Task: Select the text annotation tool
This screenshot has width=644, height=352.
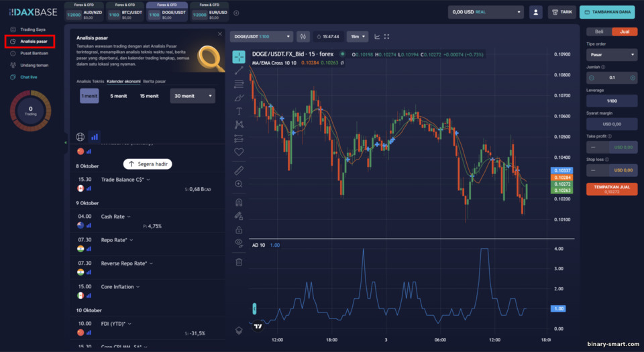Action: (239, 111)
